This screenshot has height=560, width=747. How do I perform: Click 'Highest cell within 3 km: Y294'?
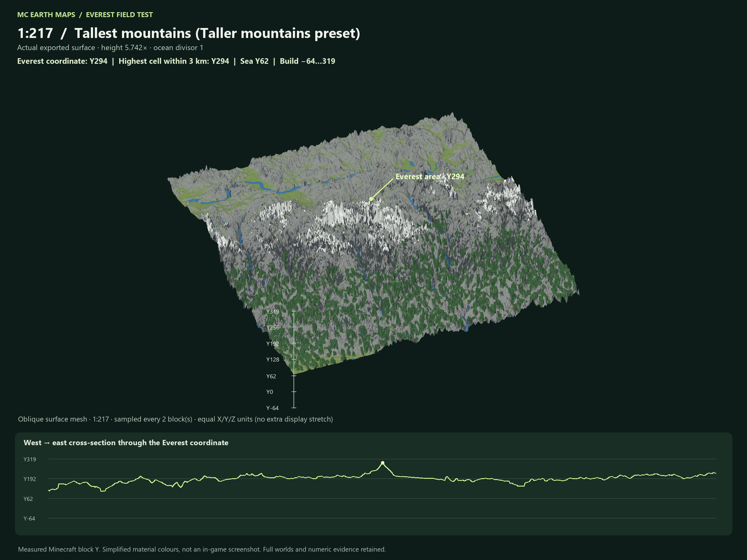(174, 61)
